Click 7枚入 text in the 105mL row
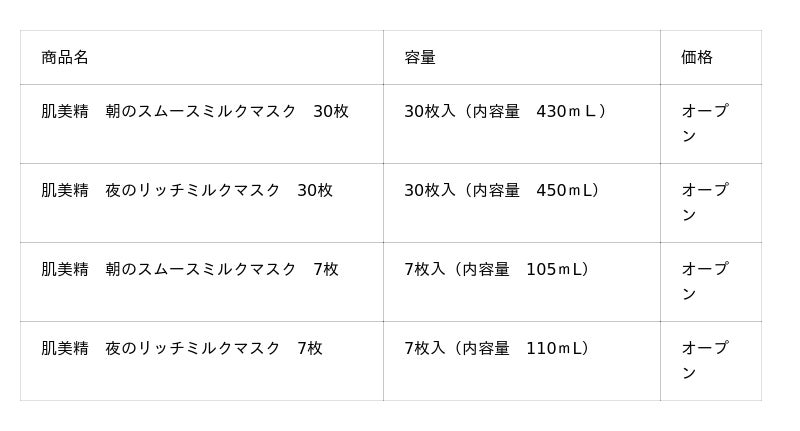 click(x=424, y=269)
